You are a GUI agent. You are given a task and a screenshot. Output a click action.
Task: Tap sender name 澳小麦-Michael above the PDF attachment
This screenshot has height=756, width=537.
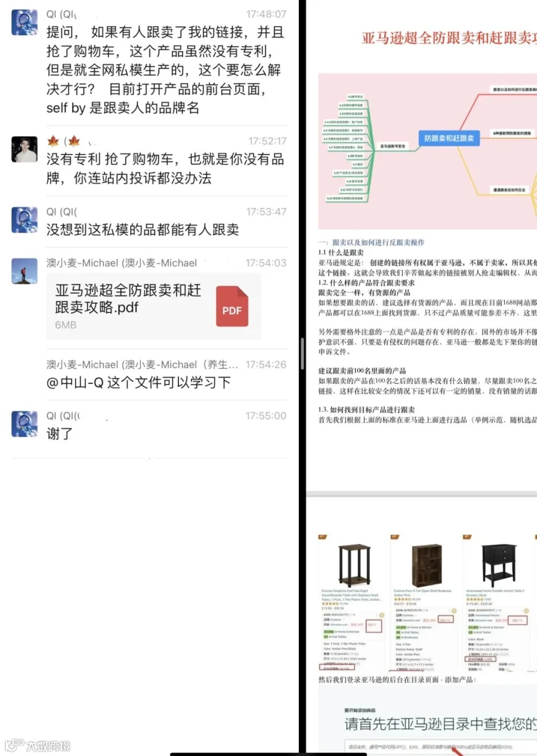click(x=122, y=263)
